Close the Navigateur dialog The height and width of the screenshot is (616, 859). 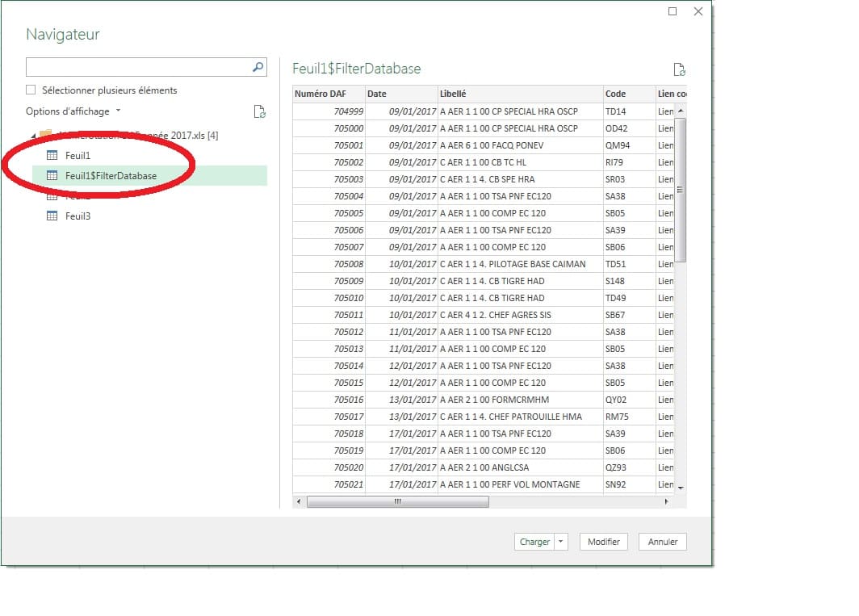coord(698,11)
